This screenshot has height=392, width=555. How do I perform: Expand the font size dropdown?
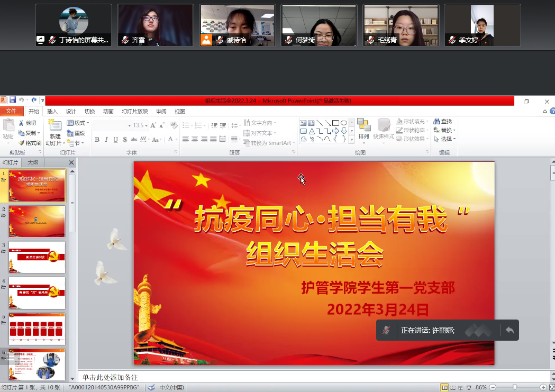point(147,126)
